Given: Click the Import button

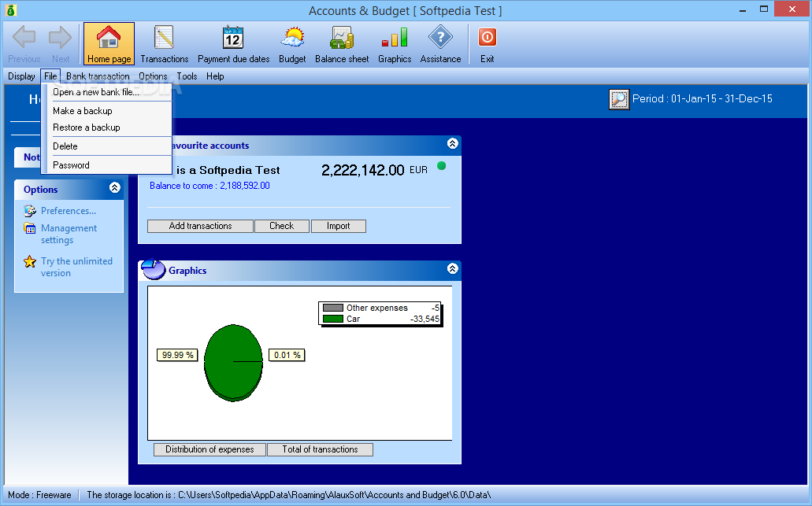Looking at the screenshot, I should pyautogui.click(x=338, y=226).
